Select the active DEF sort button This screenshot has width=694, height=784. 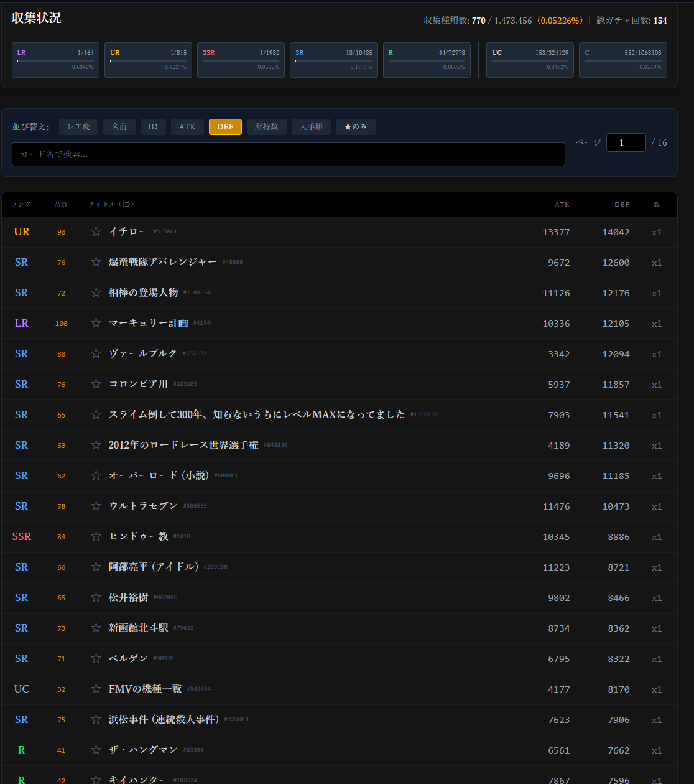click(225, 127)
